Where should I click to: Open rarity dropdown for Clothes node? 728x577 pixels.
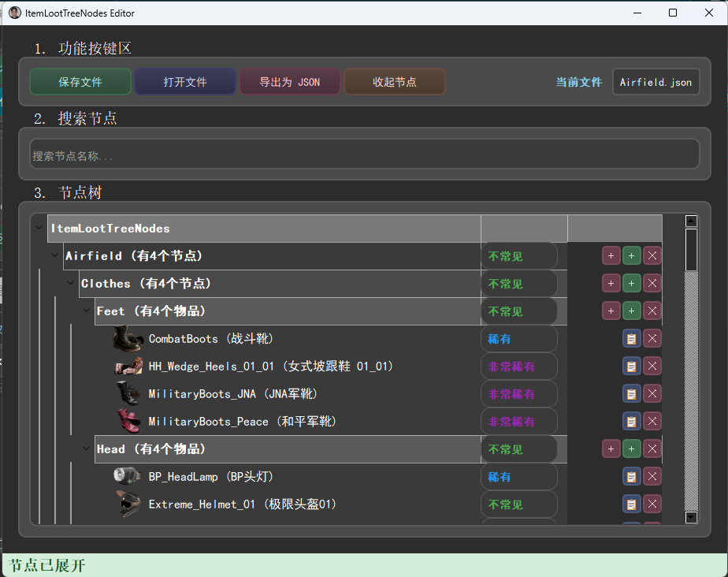(x=518, y=284)
